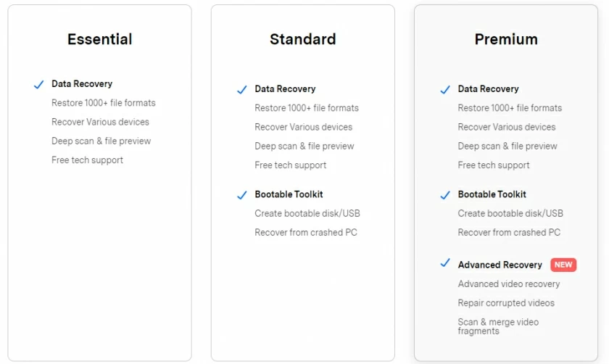
Task: Click the red NEW badge
Action: tap(563, 265)
